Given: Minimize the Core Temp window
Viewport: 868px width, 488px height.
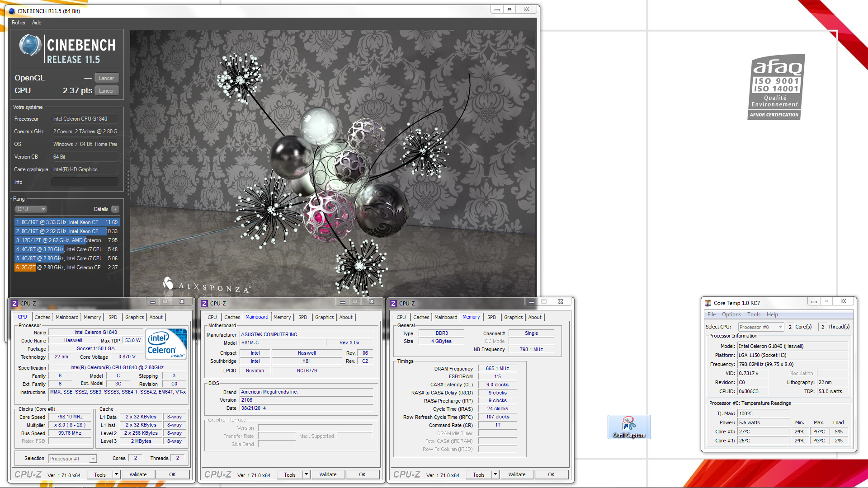Looking at the screenshot, I should click(x=814, y=302).
